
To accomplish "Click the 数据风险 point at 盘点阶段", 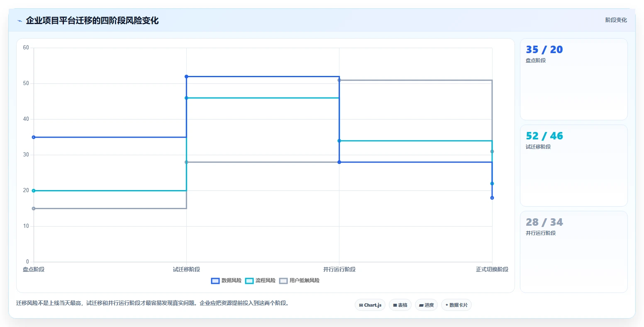I will pos(34,137).
